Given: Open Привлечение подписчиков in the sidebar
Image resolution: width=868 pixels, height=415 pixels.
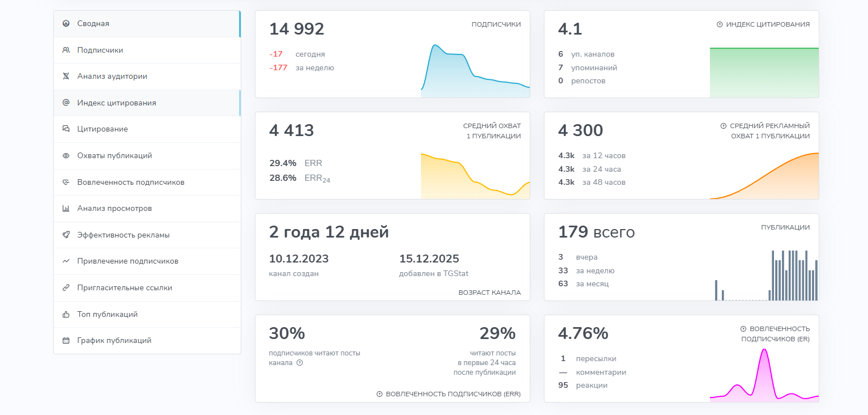Looking at the screenshot, I should 127,261.
